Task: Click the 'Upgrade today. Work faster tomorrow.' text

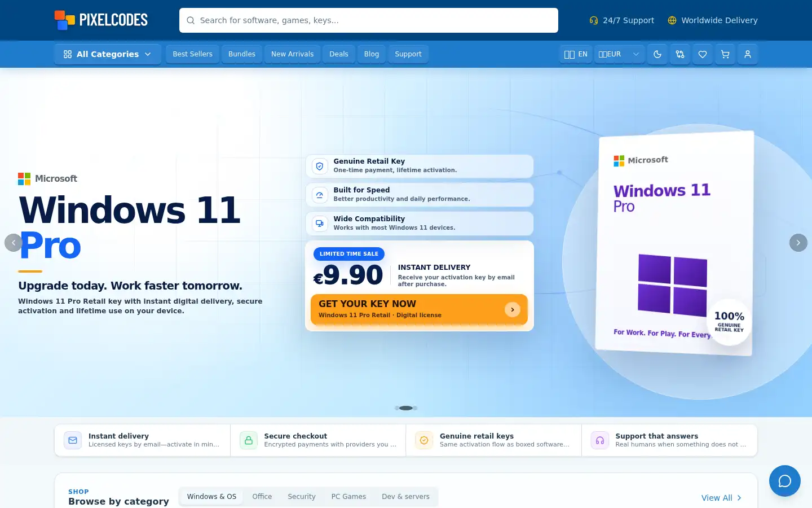Action: click(130, 286)
